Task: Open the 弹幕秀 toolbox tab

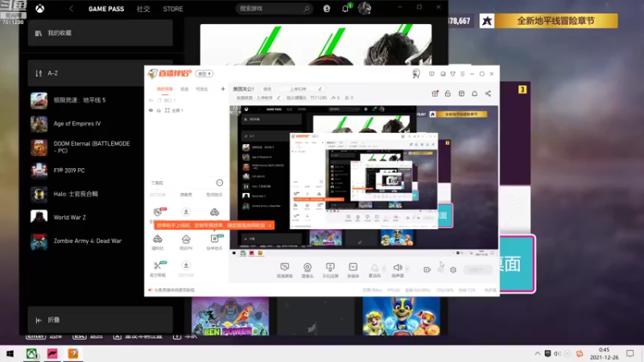Action: pyautogui.click(x=186, y=195)
